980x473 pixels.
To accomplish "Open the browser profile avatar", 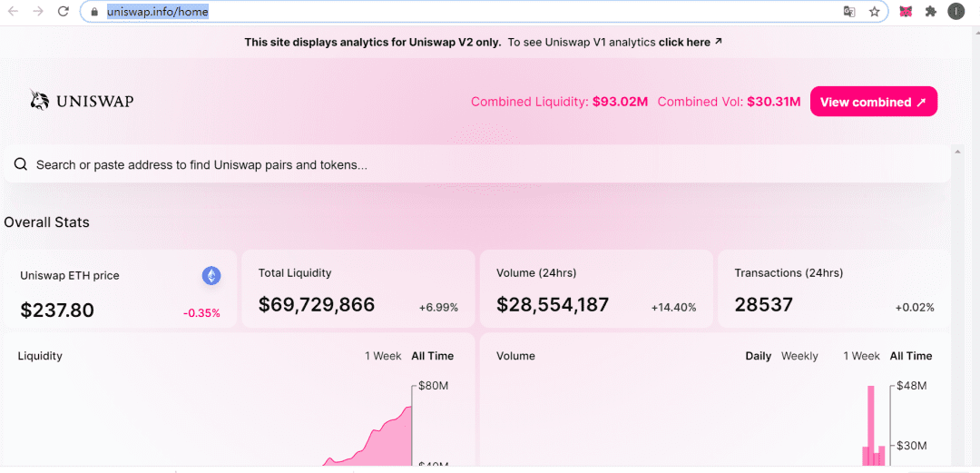I will [x=955, y=11].
